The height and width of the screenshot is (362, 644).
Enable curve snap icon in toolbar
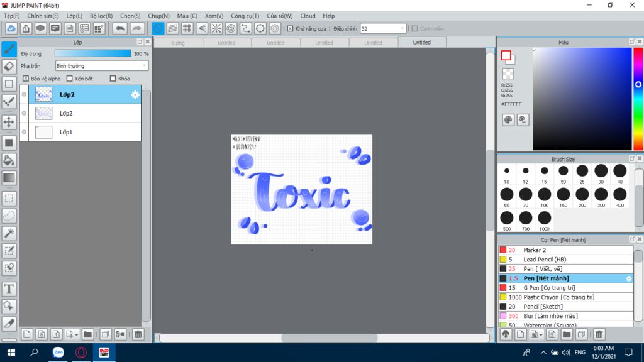point(246,28)
